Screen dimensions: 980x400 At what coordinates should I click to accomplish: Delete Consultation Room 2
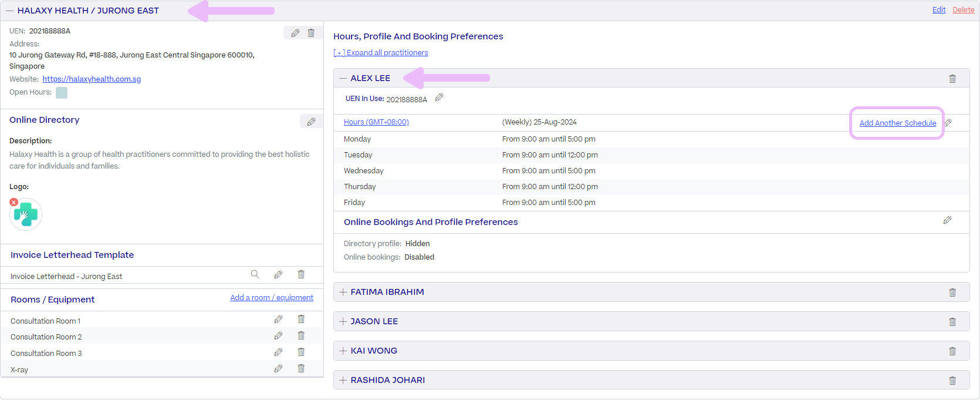(x=301, y=336)
